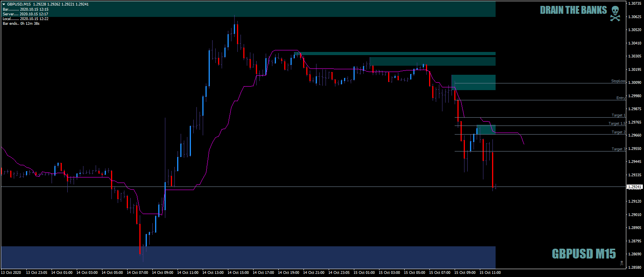Select the Target 3 level label
This screenshot has width=644, height=277.
618,149
